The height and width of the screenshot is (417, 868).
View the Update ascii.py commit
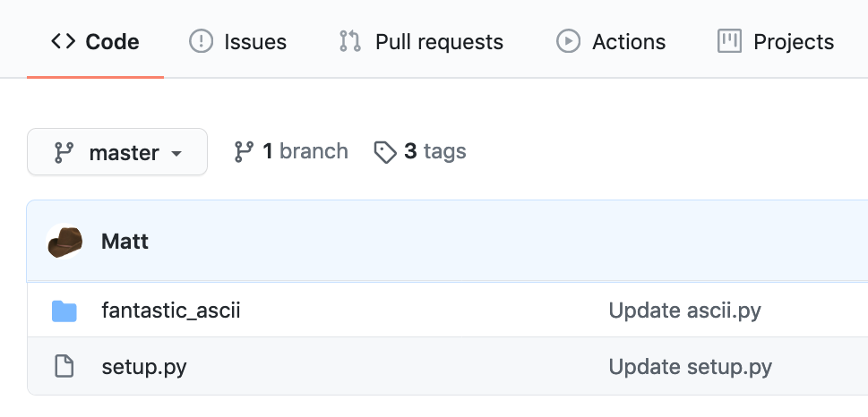[685, 311]
